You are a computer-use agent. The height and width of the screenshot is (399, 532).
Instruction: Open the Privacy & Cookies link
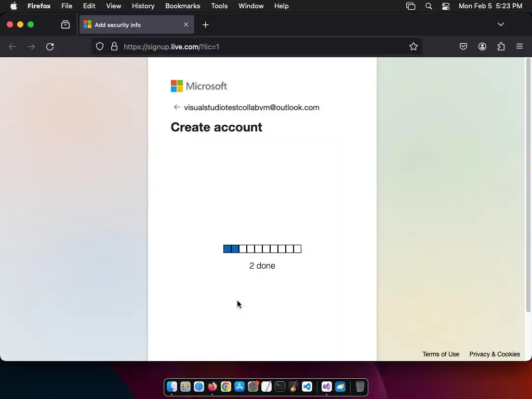495,354
